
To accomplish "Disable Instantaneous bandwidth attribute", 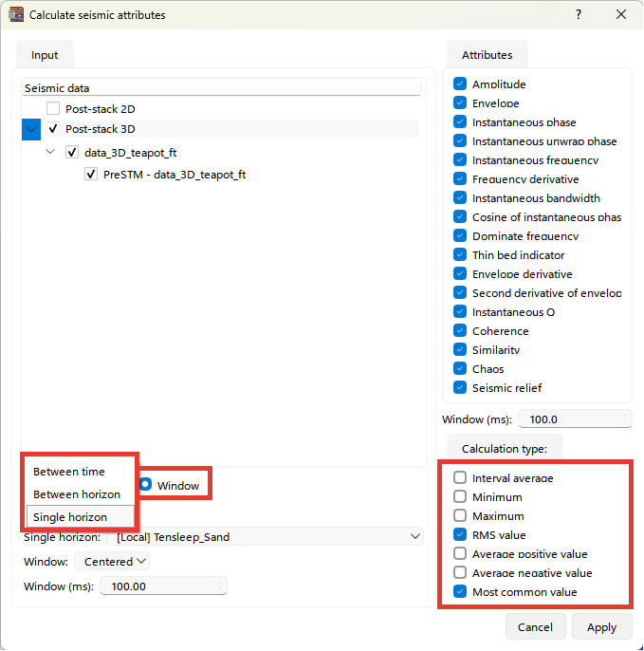I will coord(460,198).
